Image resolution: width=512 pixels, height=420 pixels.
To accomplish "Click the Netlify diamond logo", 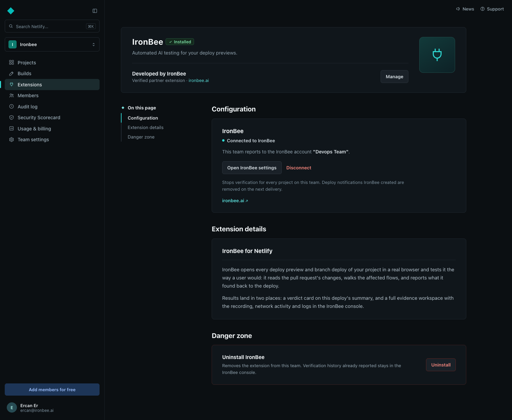I will [x=11, y=11].
